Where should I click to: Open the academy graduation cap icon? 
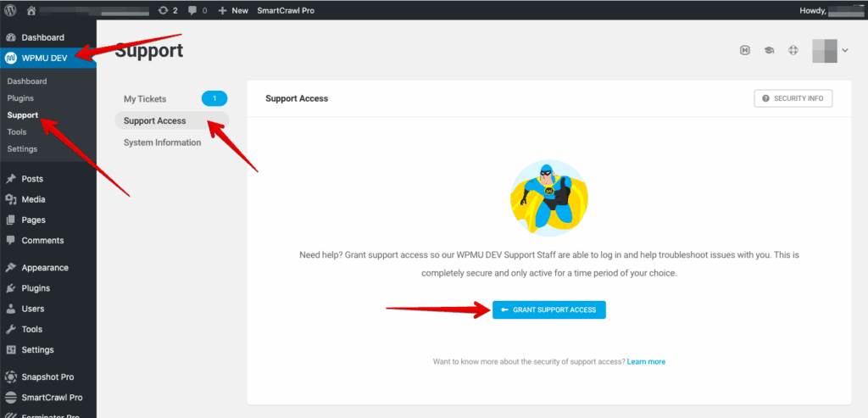(769, 51)
